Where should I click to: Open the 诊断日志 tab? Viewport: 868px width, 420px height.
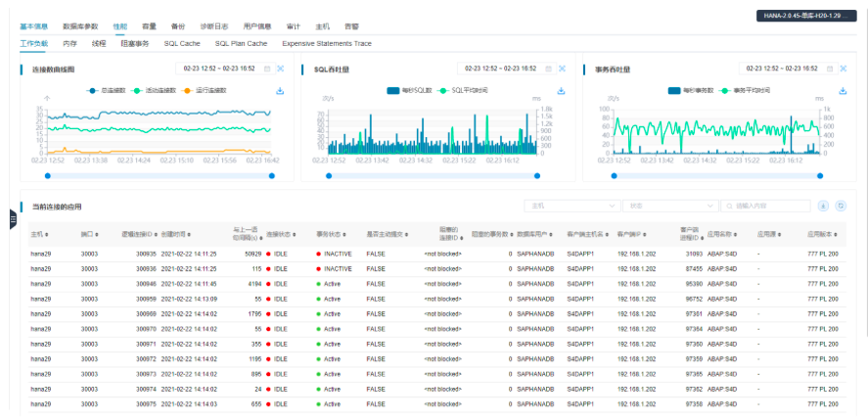[214, 26]
